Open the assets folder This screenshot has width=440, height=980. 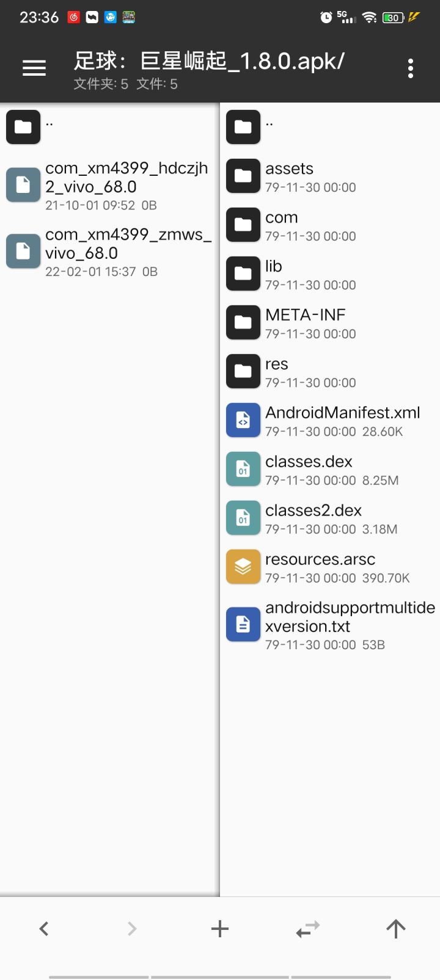pyautogui.click(x=290, y=176)
